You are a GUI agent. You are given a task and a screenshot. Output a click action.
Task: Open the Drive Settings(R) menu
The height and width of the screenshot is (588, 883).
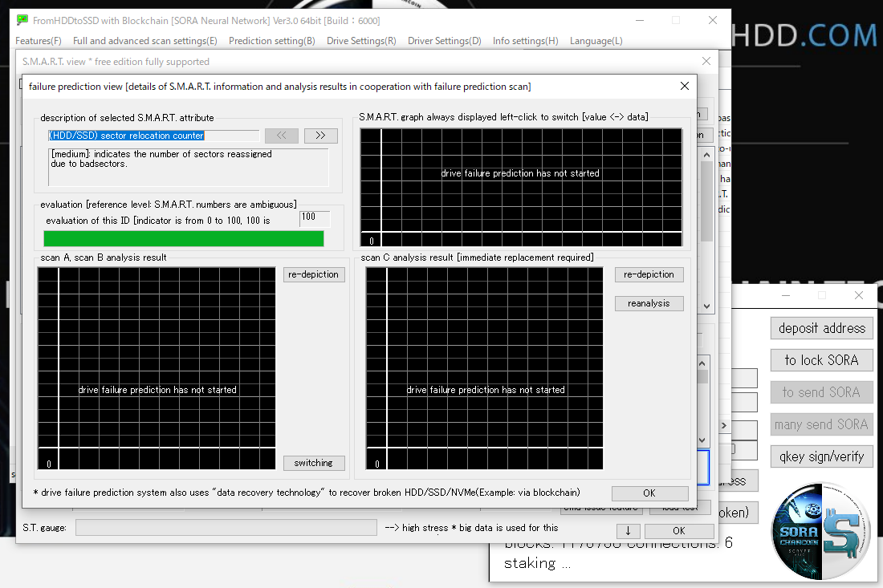point(361,41)
